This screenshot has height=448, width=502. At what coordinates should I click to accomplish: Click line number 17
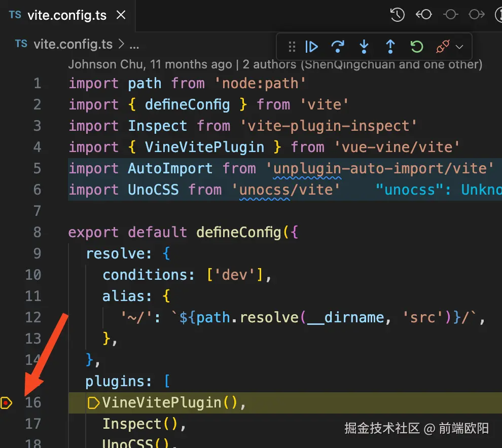(x=33, y=424)
